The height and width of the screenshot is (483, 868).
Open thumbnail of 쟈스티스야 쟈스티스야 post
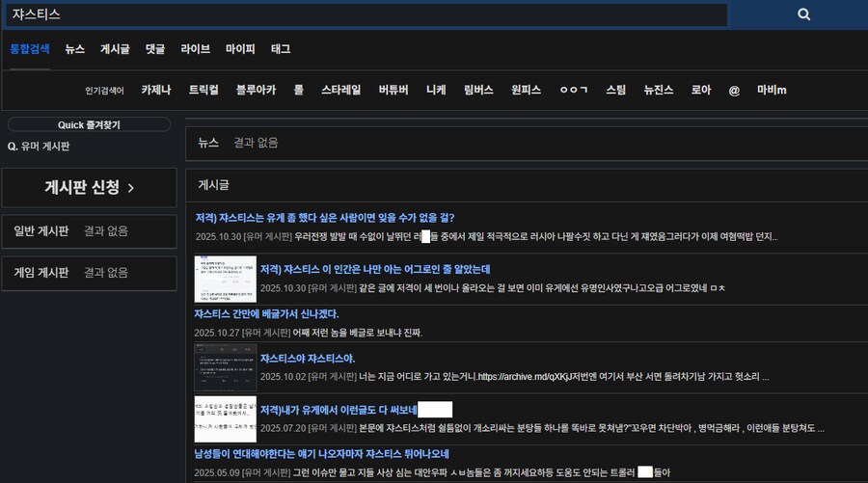click(226, 367)
